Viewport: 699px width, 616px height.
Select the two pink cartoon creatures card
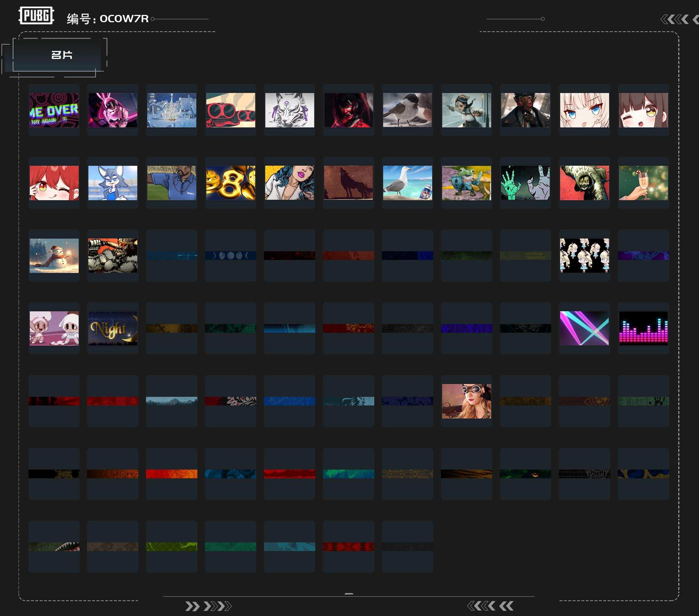(54, 328)
